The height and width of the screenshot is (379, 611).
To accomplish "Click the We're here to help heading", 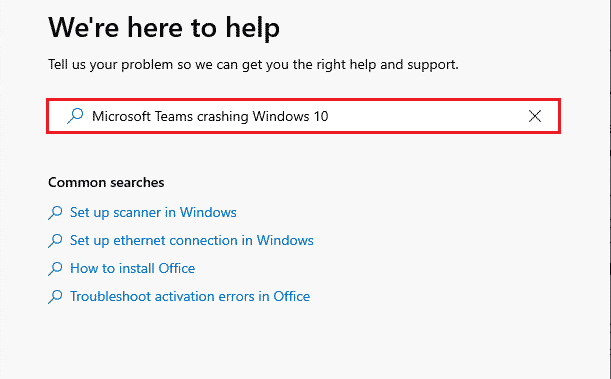I will (x=164, y=28).
